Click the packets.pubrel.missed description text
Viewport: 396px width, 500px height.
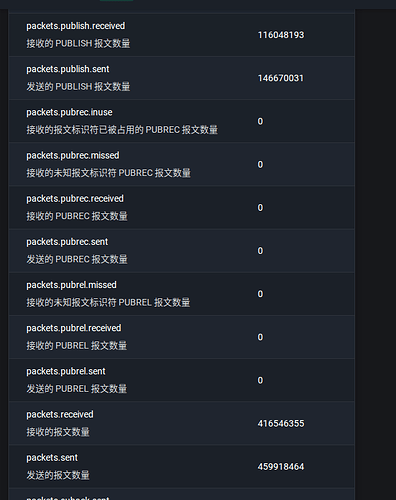point(108,302)
